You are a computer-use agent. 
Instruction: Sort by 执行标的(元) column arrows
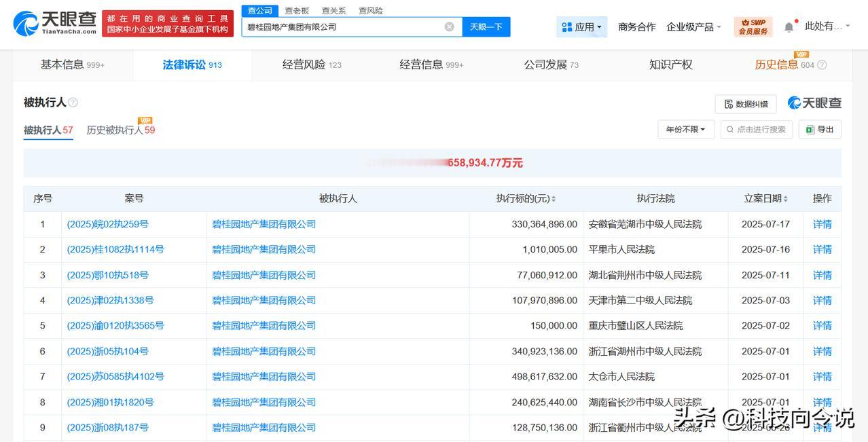coord(554,199)
